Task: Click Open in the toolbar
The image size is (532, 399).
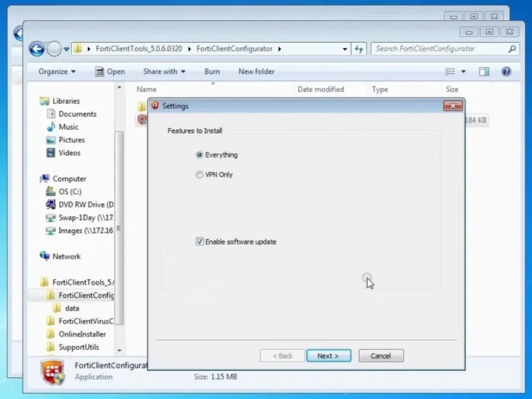Action: click(x=110, y=71)
